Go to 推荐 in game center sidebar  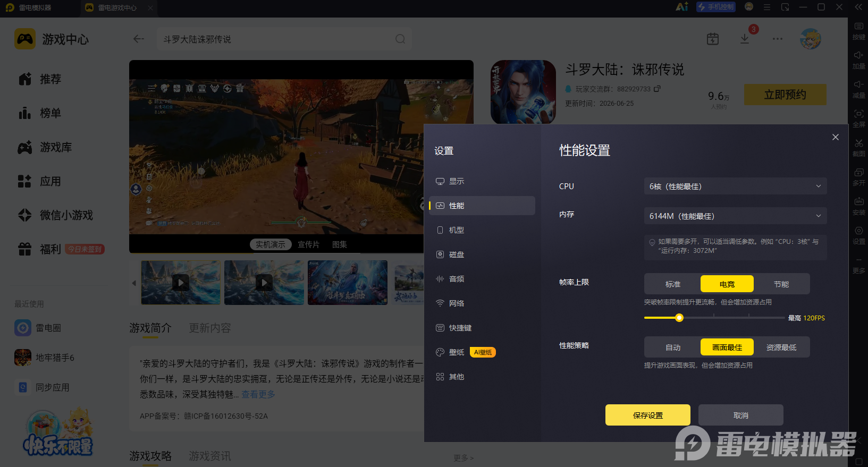[x=40, y=79]
